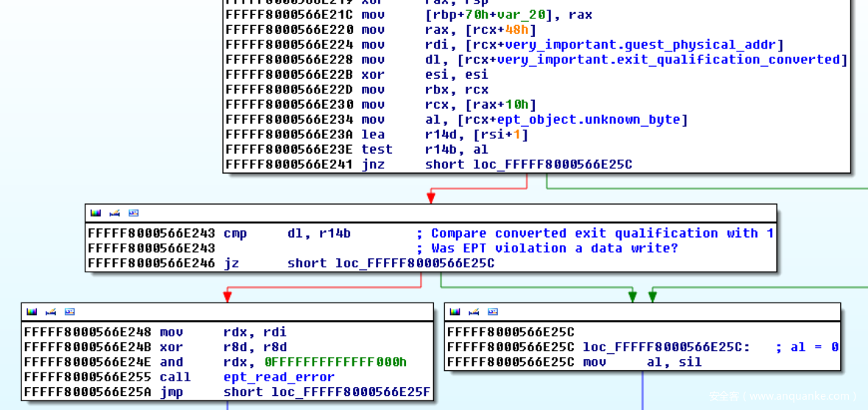Group-nodes icon on node starting FFFFF8000566E248
This screenshot has height=410, width=868.
point(70,312)
